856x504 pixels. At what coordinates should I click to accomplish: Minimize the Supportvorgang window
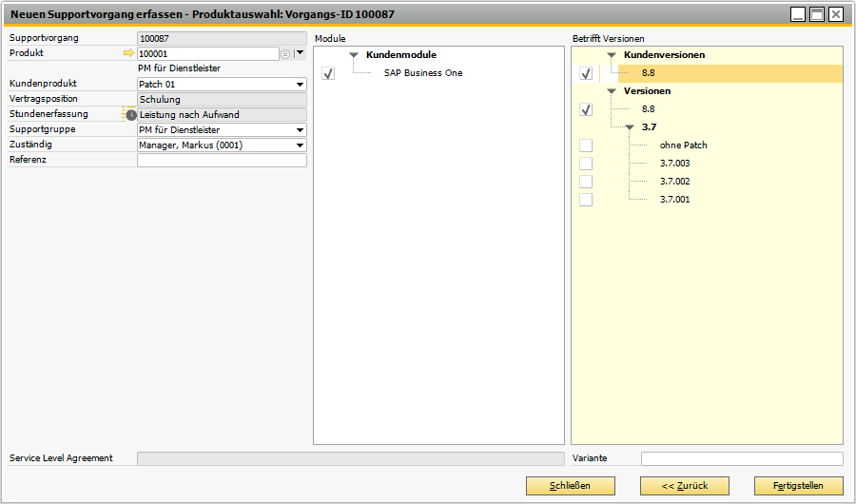798,14
